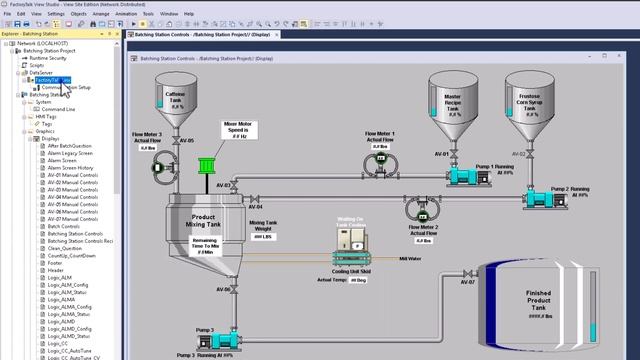Open the Objects menu
The width and height of the screenshot is (640, 360).
pos(78,14)
